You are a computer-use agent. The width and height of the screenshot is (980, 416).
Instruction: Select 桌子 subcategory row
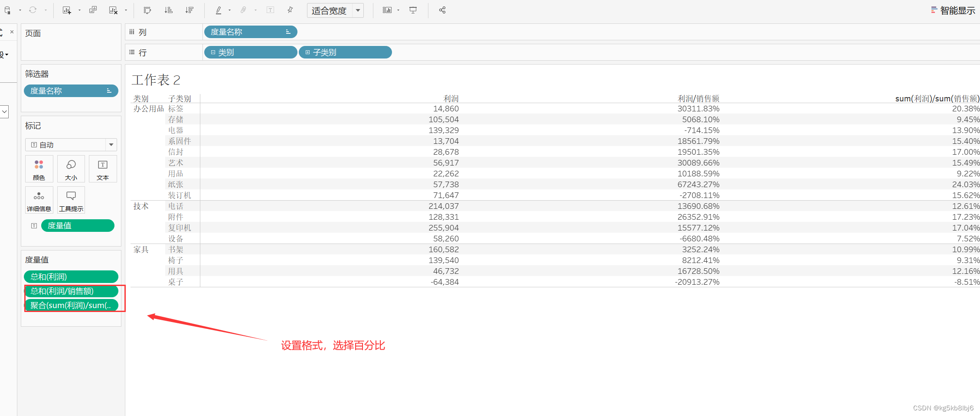click(x=176, y=282)
